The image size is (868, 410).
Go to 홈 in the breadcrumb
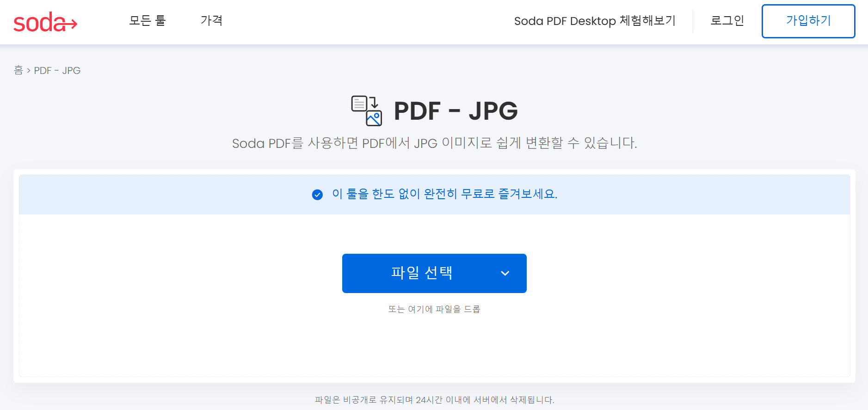(x=18, y=70)
